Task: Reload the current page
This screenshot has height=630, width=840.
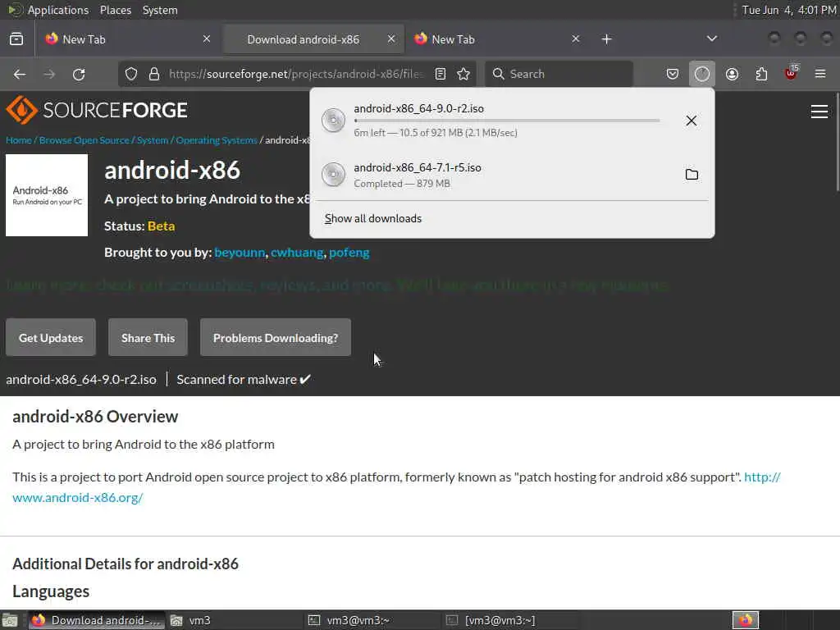Action: tap(79, 74)
